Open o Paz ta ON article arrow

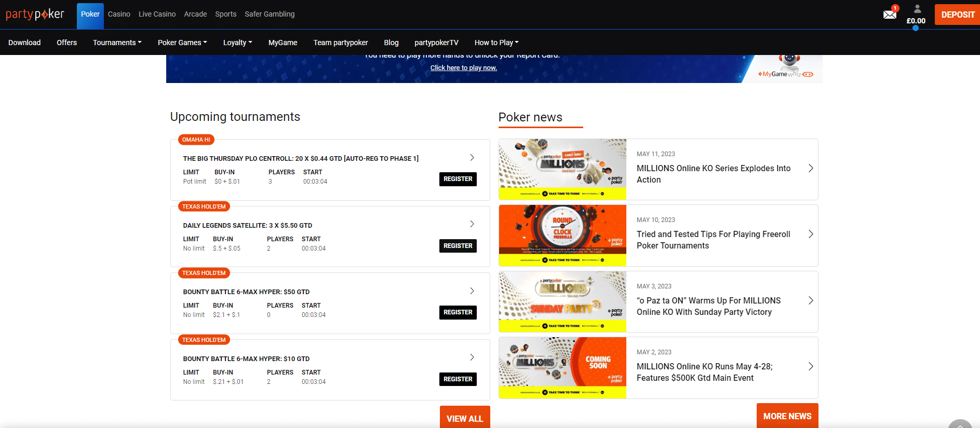pyautogui.click(x=811, y=300)
